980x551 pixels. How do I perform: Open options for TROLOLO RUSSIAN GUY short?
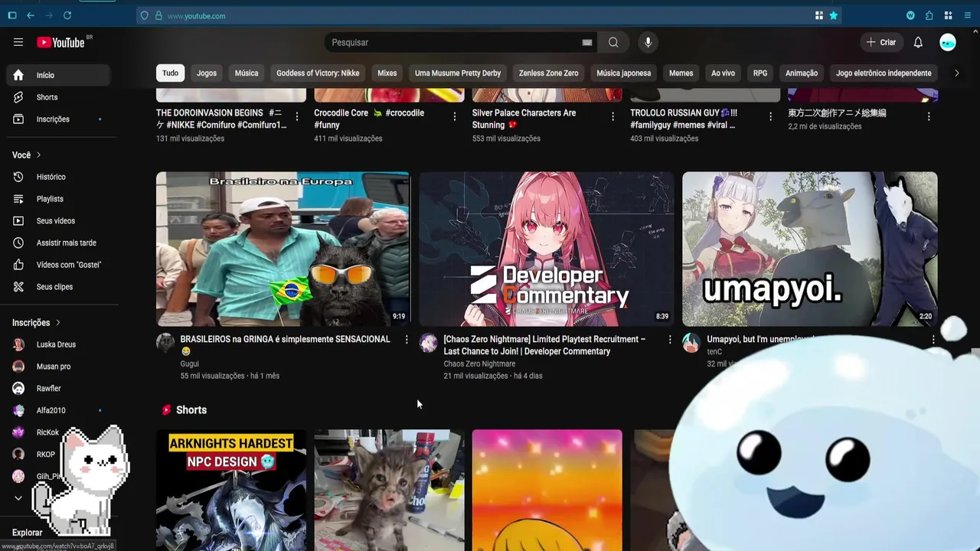[x=771, y=116]
